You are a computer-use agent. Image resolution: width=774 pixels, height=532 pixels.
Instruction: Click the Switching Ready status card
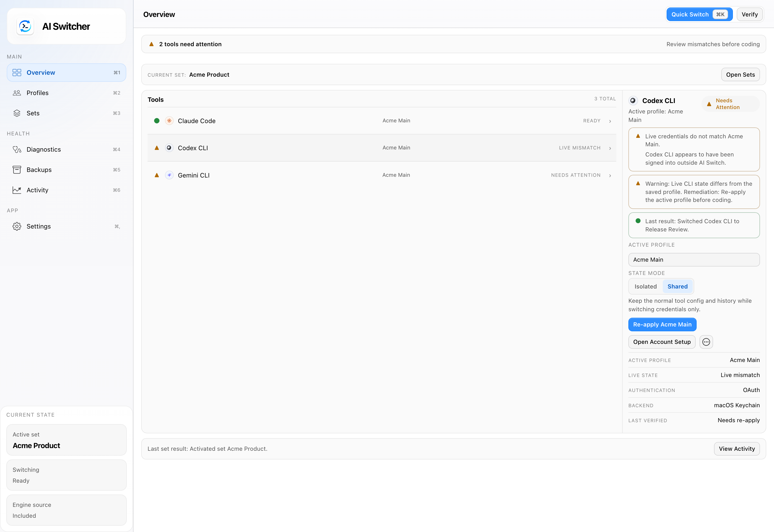point(66,475)
